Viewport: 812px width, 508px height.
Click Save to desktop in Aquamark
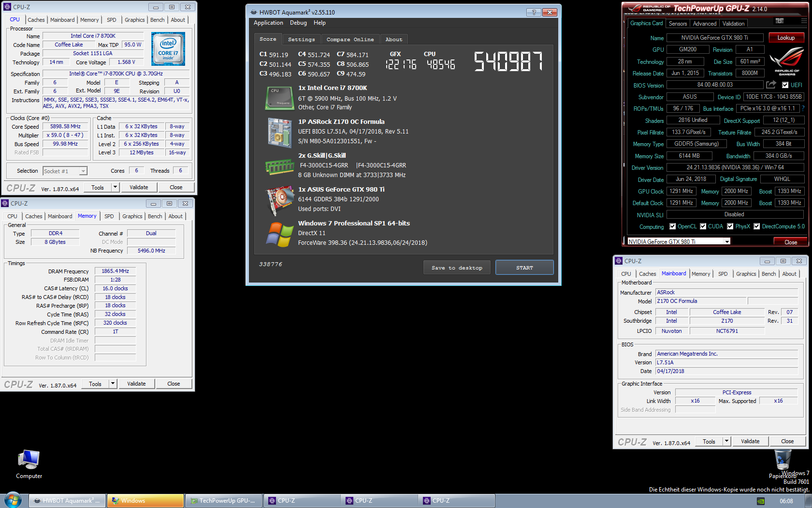[x=457, y=268]
